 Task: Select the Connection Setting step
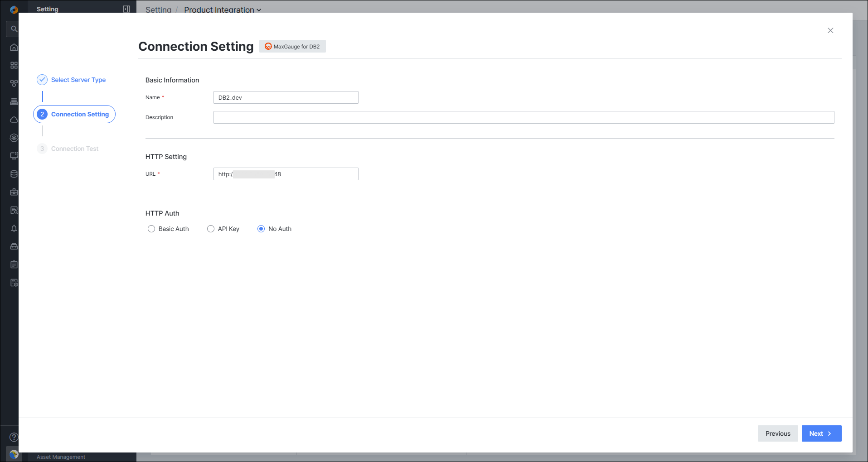click(x=74, y=114)
